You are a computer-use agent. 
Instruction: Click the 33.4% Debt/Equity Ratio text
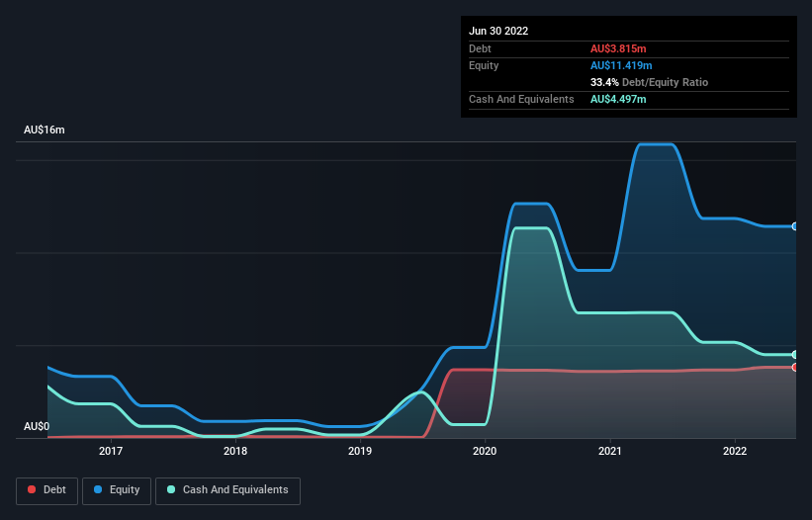tap(650, 82)
